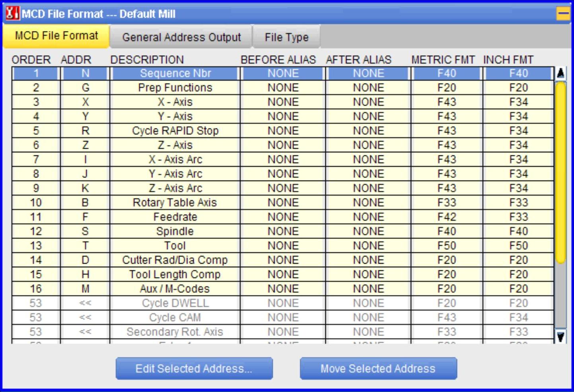The height and width of the screenshot is (392, 574).
Task: Click the scroll up arrow of the address table
Action: tap(560, 74)
